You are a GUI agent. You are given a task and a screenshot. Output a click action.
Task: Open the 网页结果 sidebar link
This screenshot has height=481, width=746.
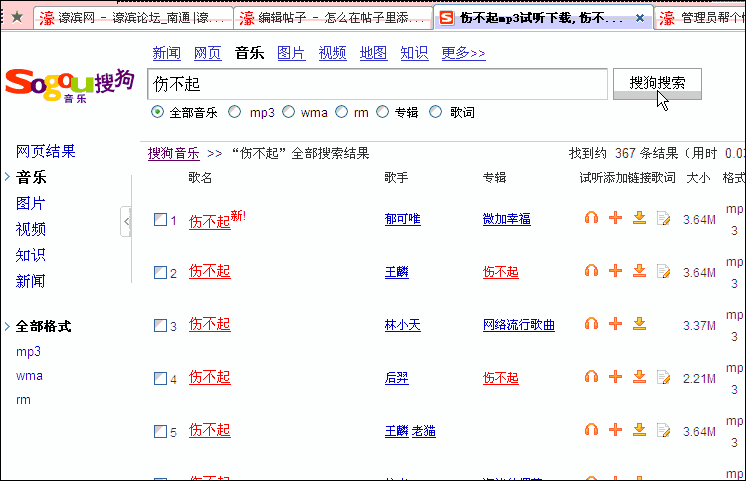pos(46,151)
